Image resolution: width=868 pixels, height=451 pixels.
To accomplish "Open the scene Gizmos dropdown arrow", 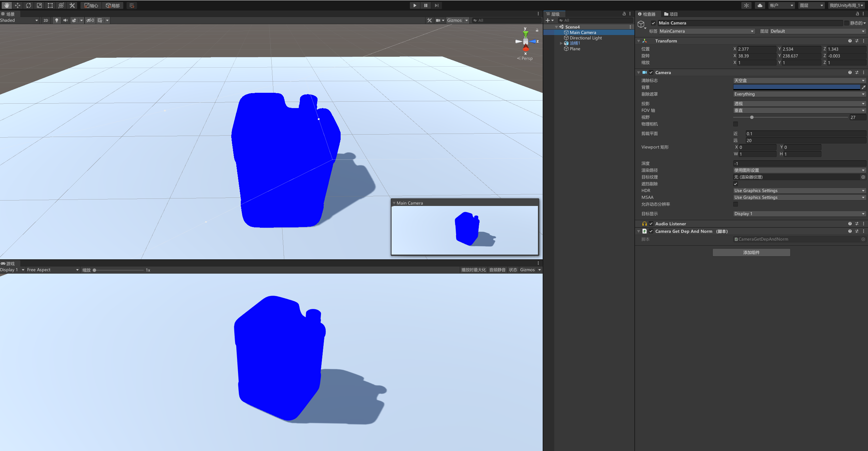I will coord(467,20).
